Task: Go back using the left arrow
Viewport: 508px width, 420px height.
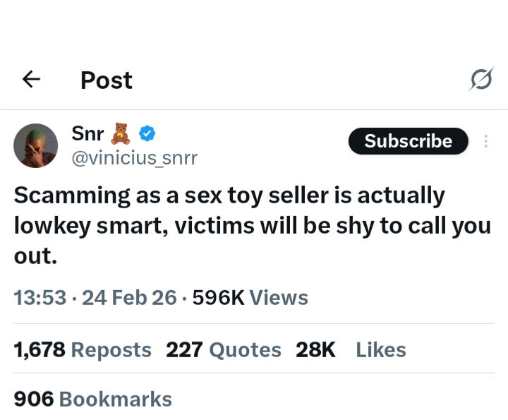Action: click(x=30, y=80)
